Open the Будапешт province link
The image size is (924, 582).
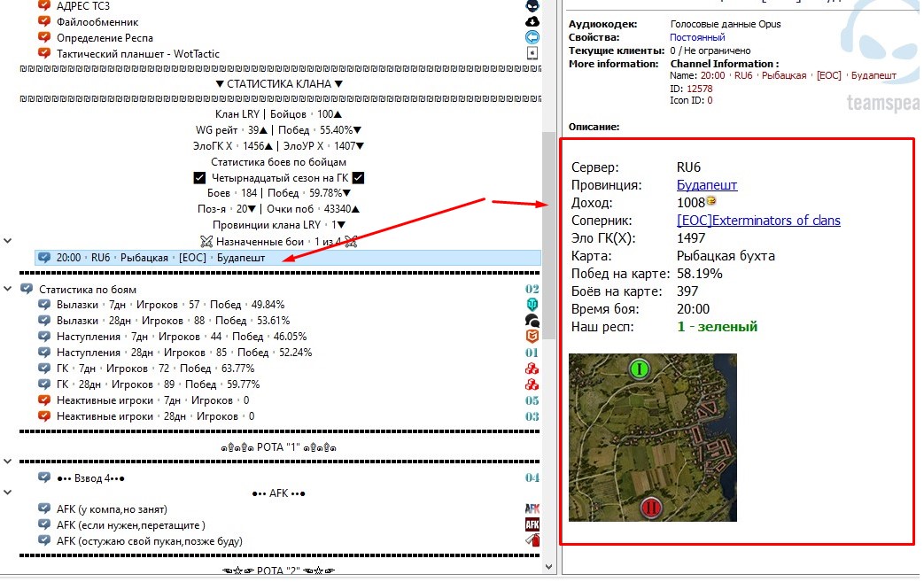click(706, 185)
